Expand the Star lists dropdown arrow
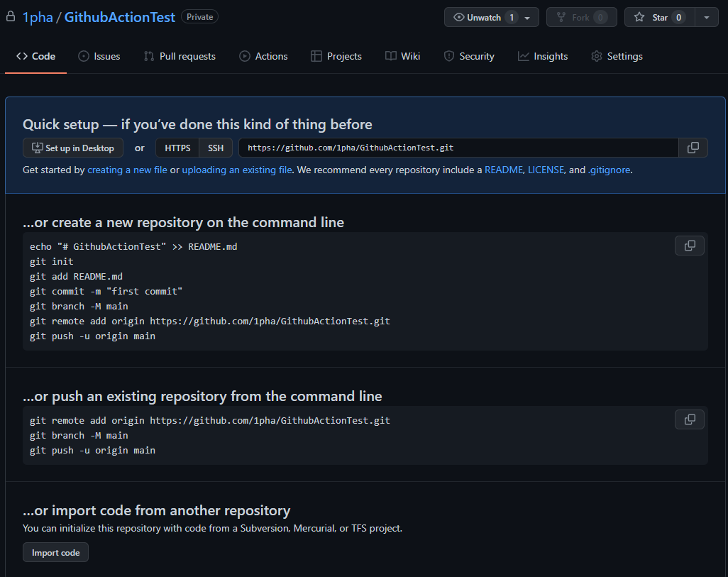This screenshot has height=577, width=728. point(706,17)
